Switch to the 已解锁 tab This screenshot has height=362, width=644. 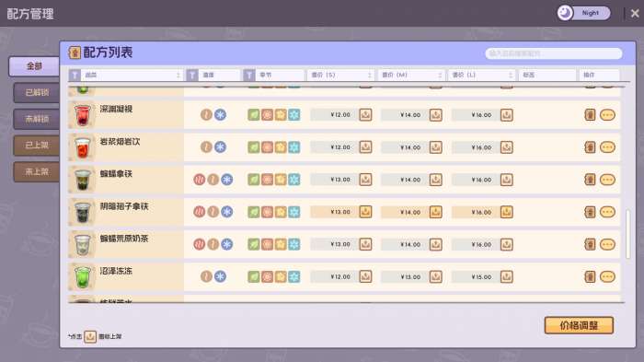coord(37,92)
